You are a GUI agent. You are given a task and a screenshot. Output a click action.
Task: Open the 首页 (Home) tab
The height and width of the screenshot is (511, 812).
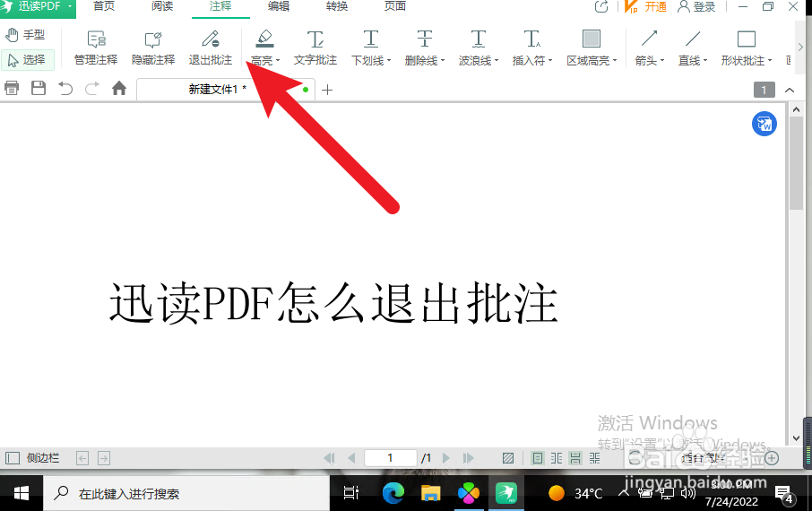point(104,6)
